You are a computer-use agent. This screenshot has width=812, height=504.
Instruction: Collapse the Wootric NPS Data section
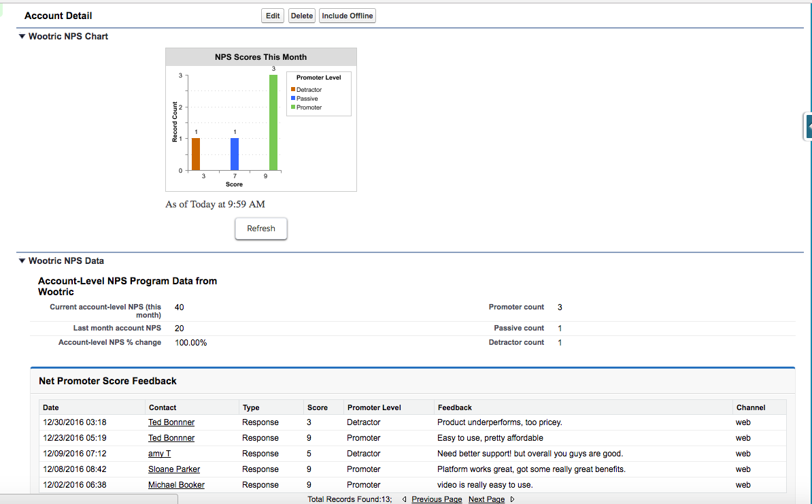[22, 261]
